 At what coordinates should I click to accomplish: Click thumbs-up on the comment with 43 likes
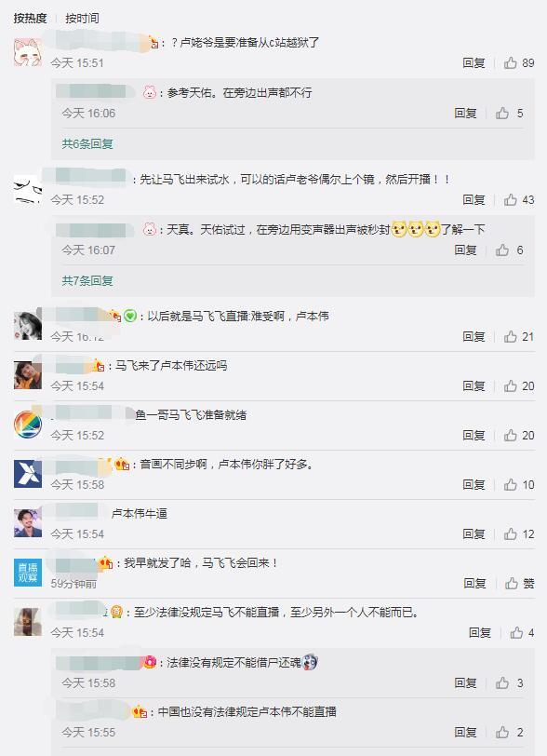511,199
